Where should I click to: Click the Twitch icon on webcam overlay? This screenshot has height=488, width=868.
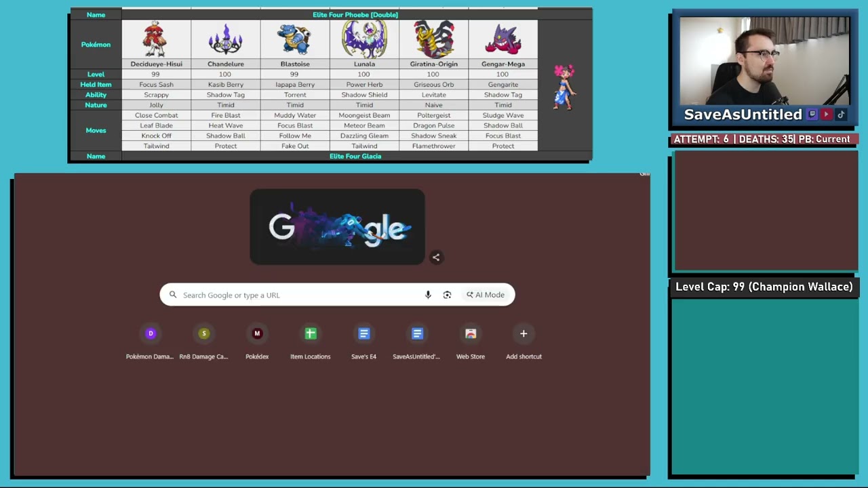812,115
